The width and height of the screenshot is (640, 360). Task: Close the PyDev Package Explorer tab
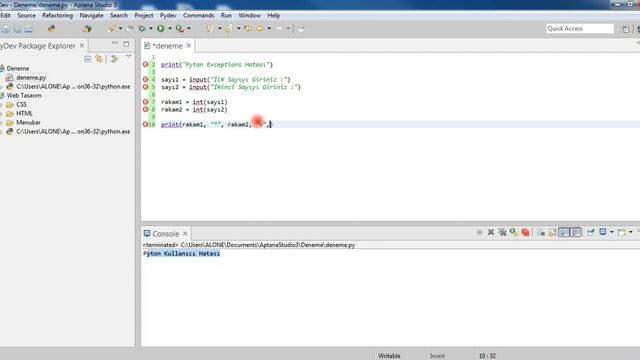82,45
